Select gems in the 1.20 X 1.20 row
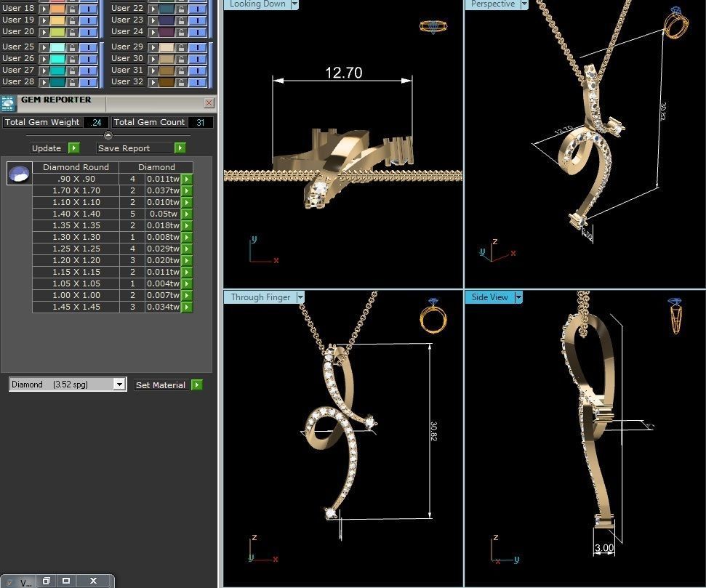 pos(187,260)
